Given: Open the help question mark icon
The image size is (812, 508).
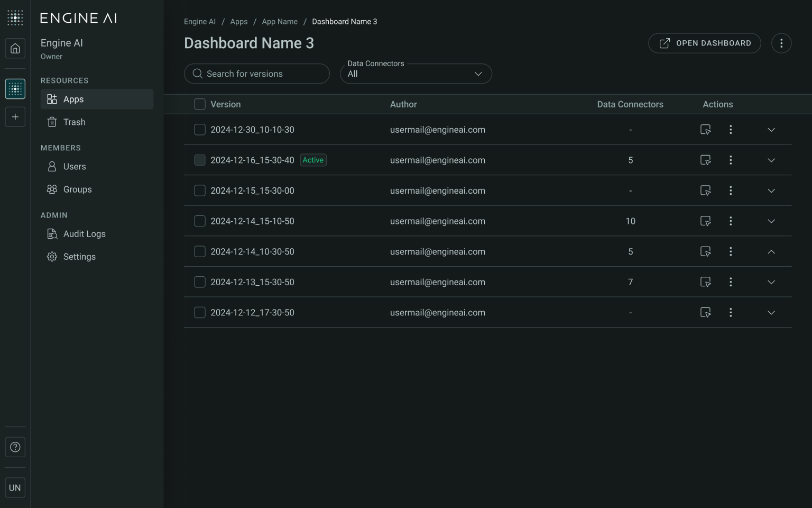Looking at the screenshot, I should click(15, 447).
